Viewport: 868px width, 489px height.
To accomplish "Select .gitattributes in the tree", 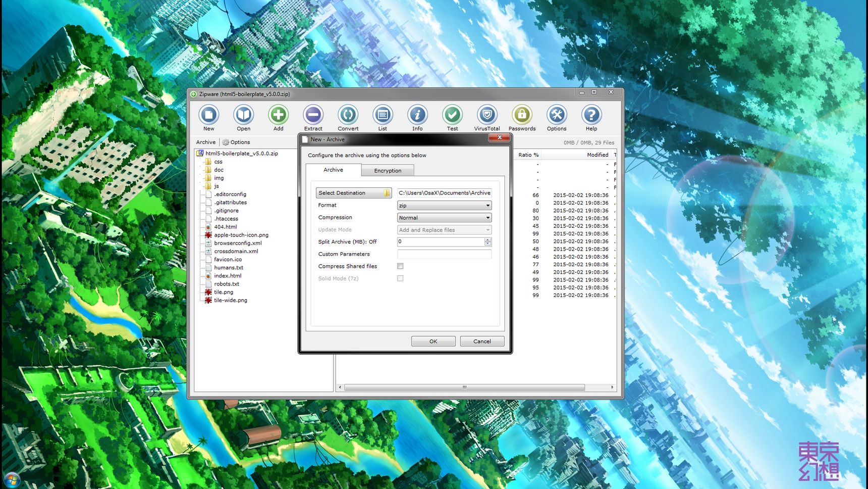I will point(230,203).
